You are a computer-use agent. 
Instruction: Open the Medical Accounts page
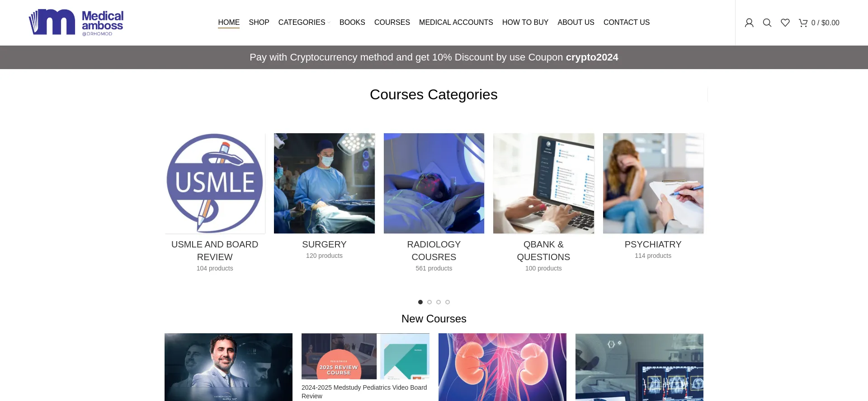click(456, 22)
